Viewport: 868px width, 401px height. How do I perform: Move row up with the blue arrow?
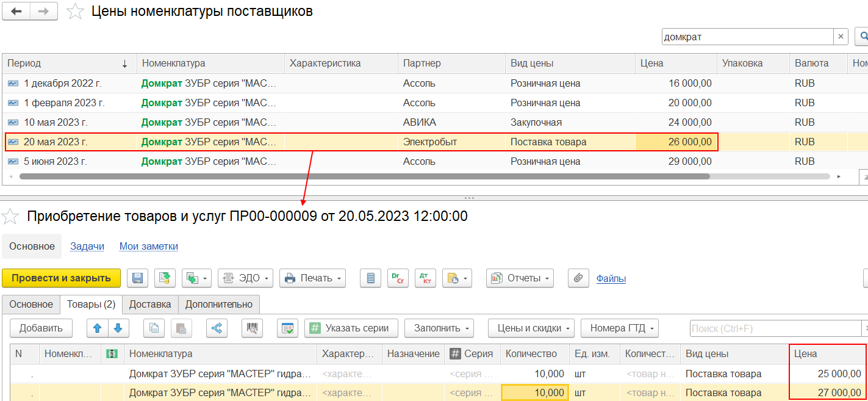[x=97, y=328]
